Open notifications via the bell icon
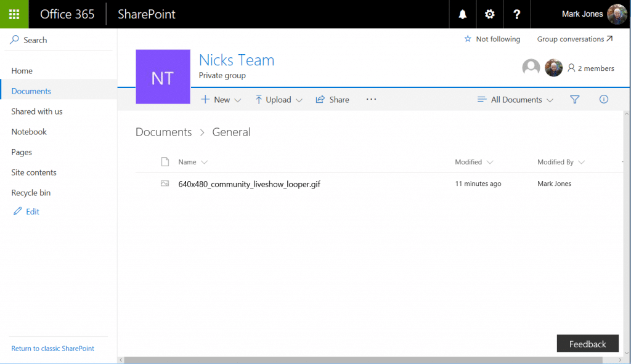The image size is (631, 364). [462, 14]
